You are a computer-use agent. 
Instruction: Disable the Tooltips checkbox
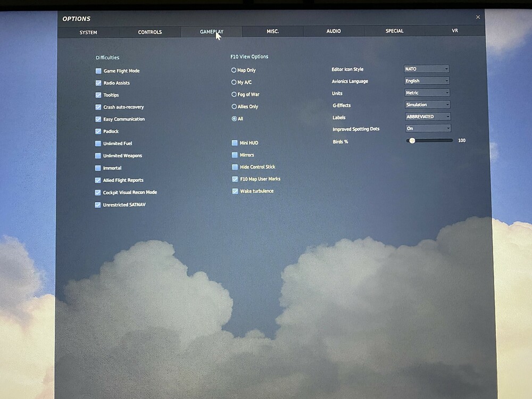click(98, 95)
